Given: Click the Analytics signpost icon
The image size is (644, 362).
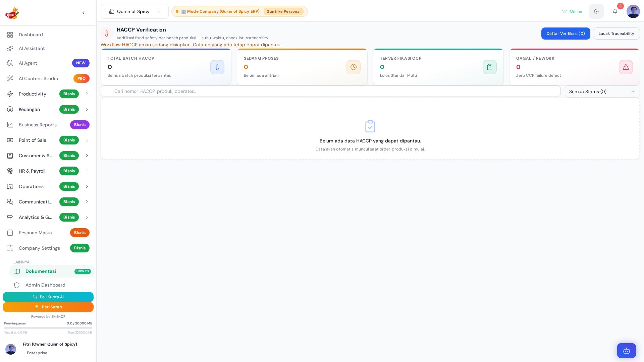Looking at the screenshot, I should (10, 217).
